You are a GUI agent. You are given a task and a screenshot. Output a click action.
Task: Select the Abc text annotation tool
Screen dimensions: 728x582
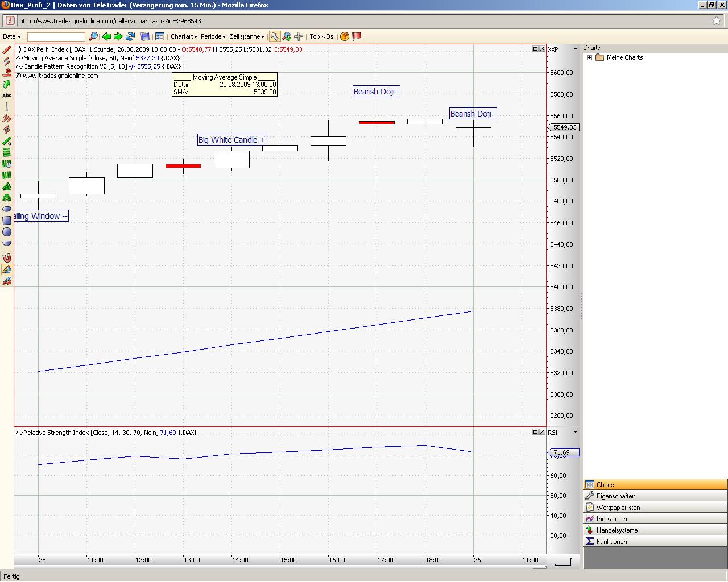coord(7,95)
